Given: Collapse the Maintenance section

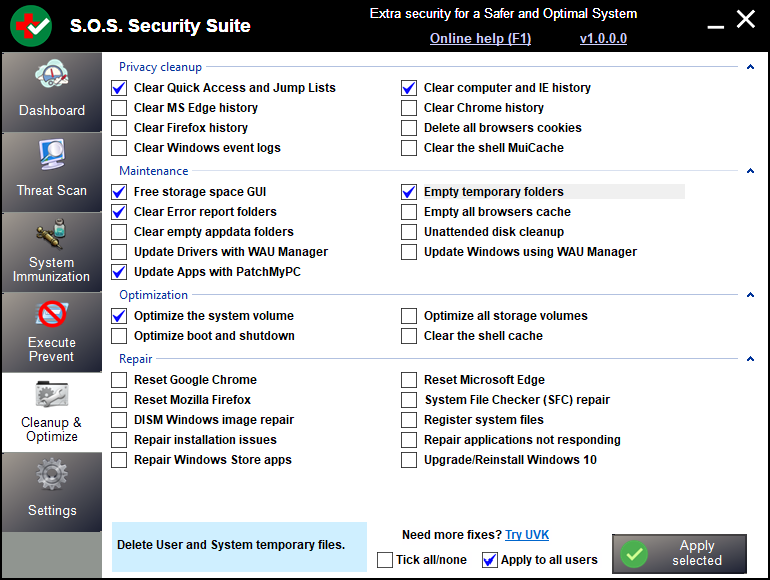Looking at the screenshot, I should pyautogui.click(x=750, y=171).
